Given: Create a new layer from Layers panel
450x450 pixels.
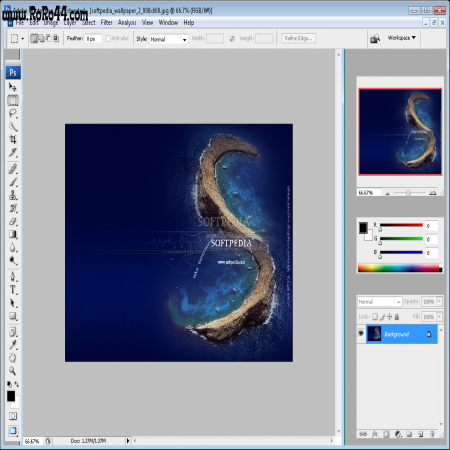Looking at the screenshot, I should point(421,434).
